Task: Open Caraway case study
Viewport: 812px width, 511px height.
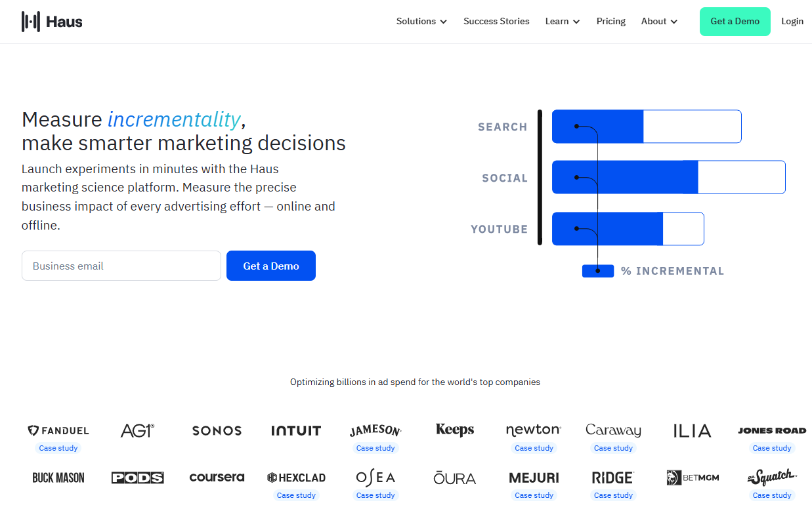Action: coord(613,448)
